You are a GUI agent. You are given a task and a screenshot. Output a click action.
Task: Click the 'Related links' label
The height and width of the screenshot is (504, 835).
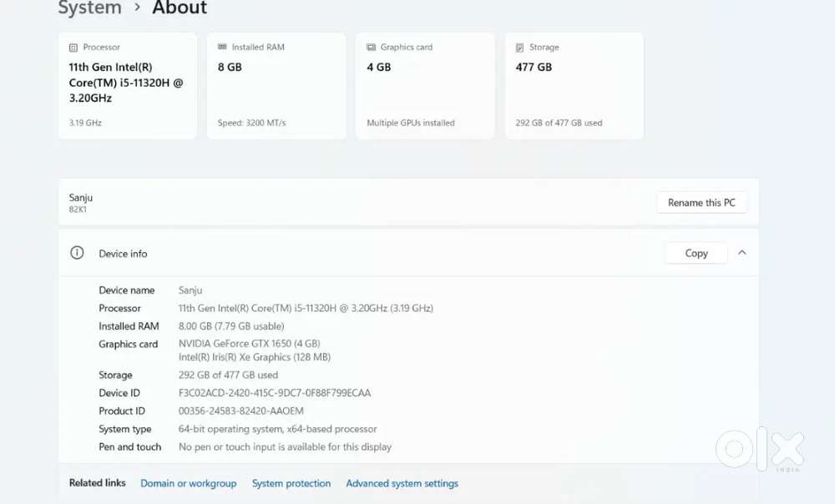point(98,482)
